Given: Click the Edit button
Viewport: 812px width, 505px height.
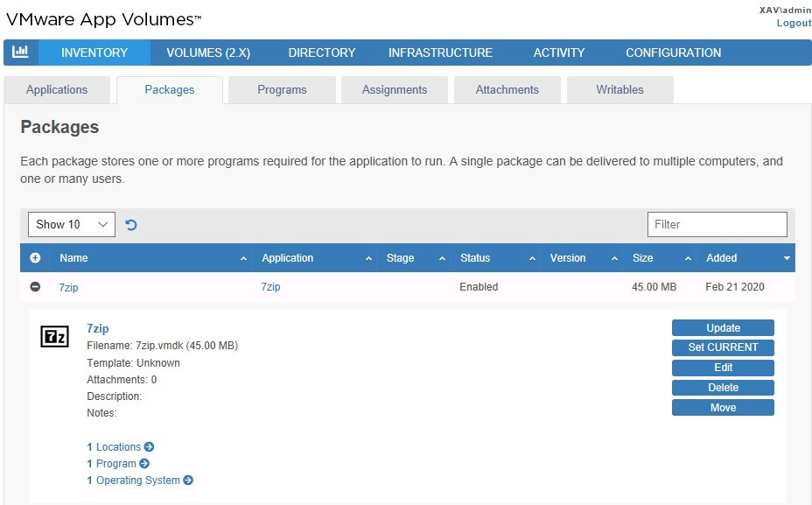Looking at the screenshot, I should coord(723,368).
